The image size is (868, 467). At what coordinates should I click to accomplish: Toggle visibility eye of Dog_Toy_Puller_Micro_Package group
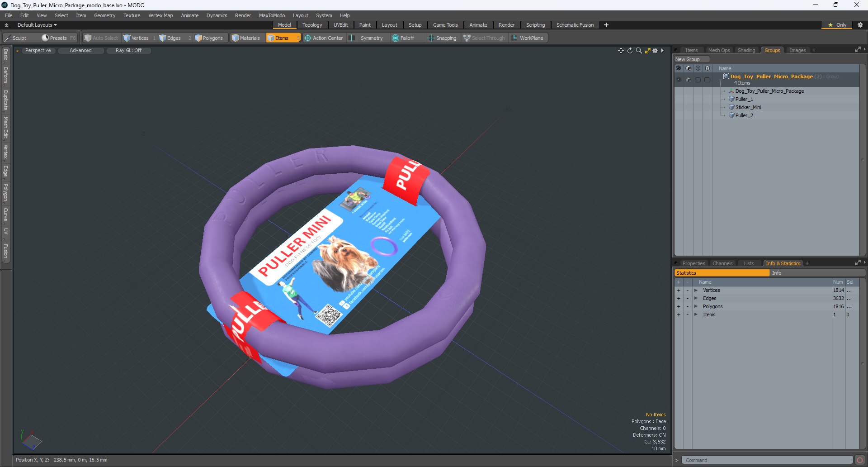(679, 80)
